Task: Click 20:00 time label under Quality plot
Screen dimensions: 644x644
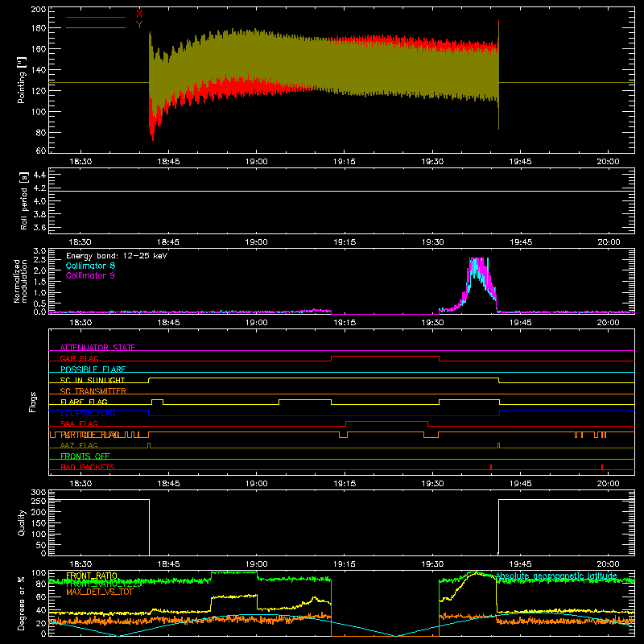Action: (x=609, y=564)
